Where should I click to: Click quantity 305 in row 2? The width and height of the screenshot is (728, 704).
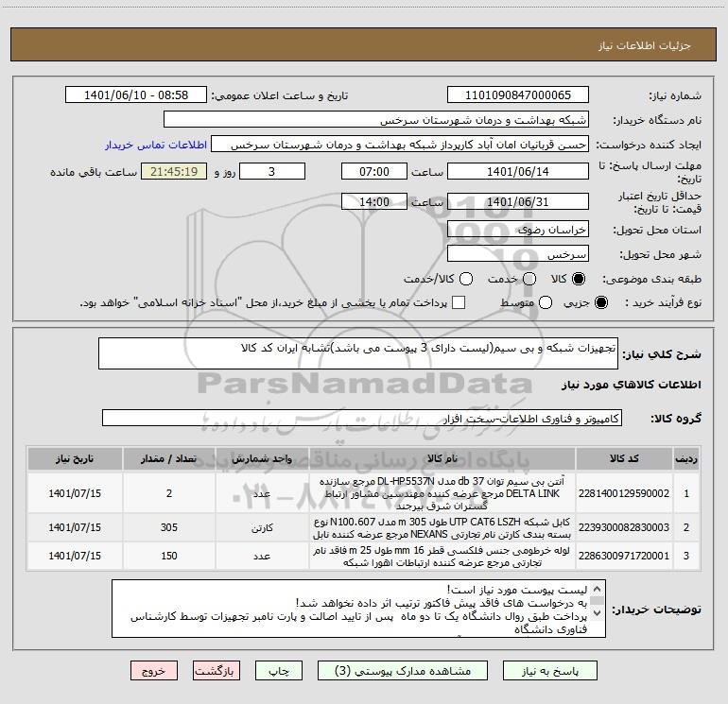pos(169,527)
